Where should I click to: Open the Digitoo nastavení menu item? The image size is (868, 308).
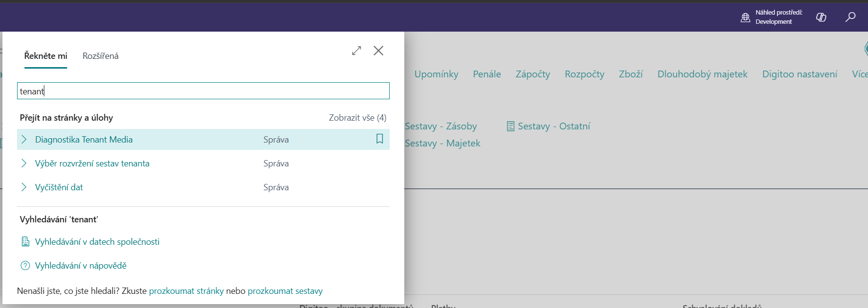pyautogui.click(x=800, y=74)
